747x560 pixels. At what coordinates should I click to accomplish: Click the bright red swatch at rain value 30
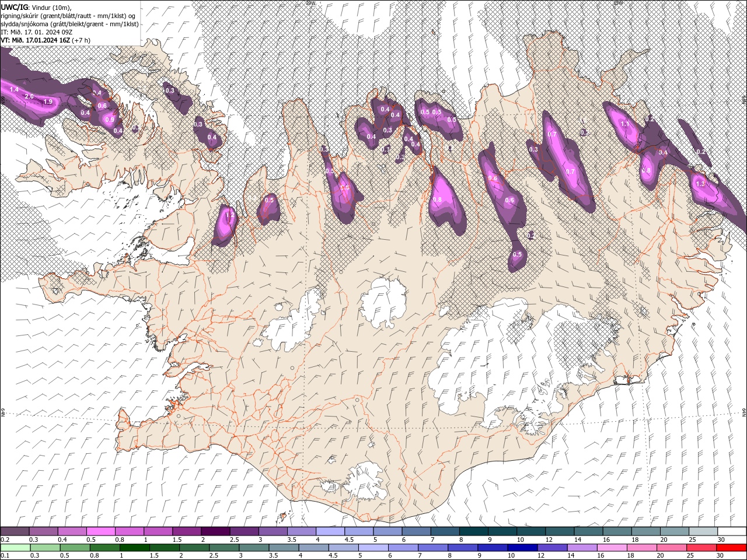[x=731, y=548]
